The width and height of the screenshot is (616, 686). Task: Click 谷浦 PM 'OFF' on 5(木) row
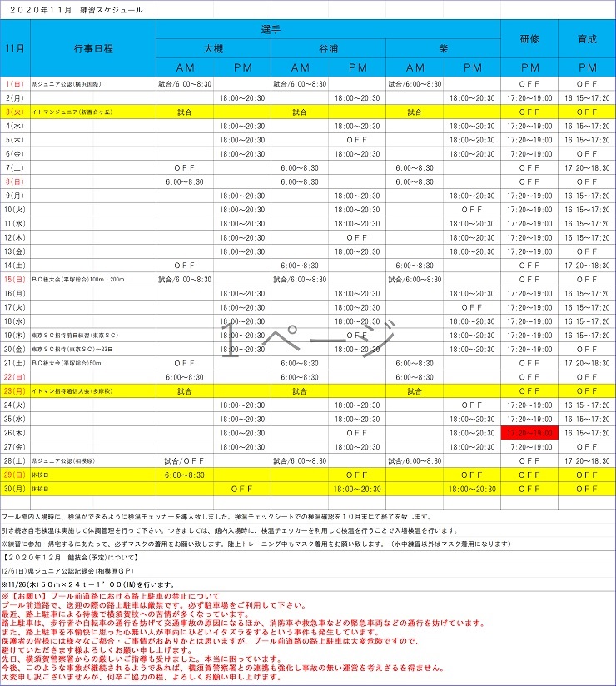356,140
